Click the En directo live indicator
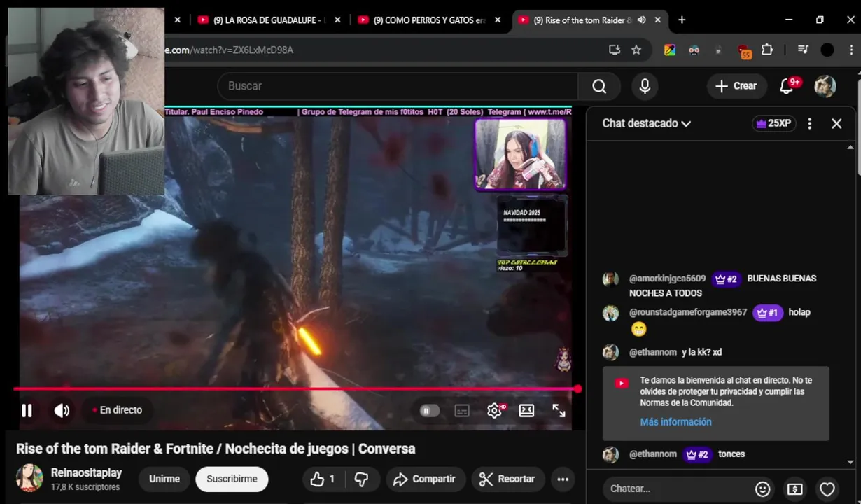Viewport: 861px width, 504px height. click(117, 410)
